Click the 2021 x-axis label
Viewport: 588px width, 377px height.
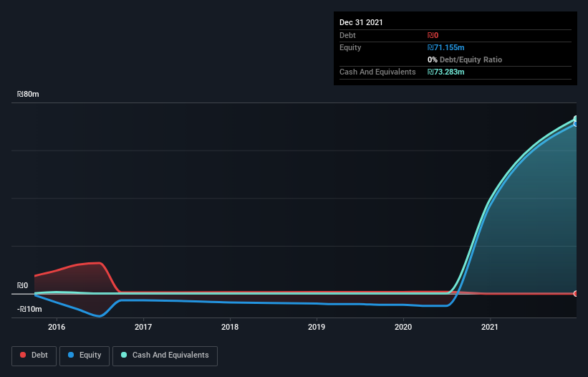click(490, 327)
